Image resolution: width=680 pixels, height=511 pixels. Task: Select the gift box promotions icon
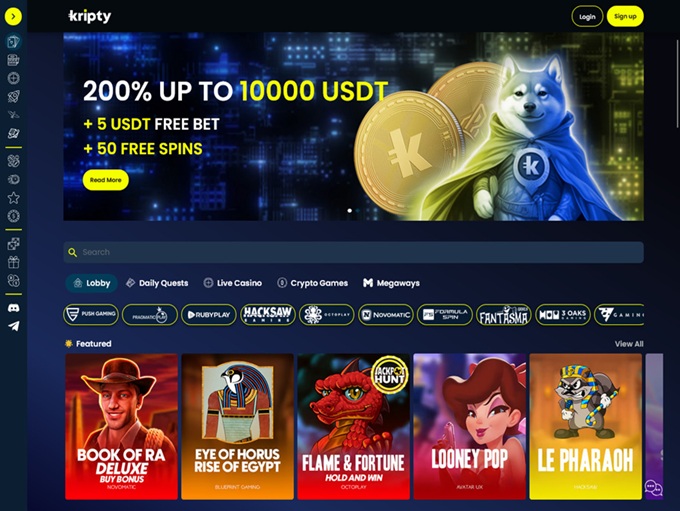[13, 262]
